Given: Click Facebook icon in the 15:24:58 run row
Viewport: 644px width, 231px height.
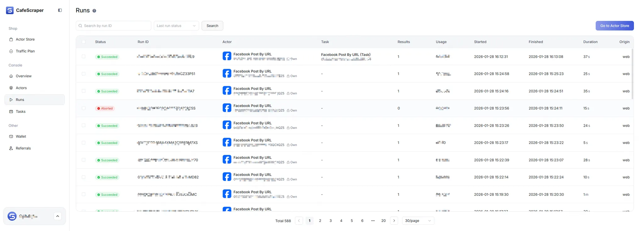Looking at the screenshot, I should pos(227,74).
